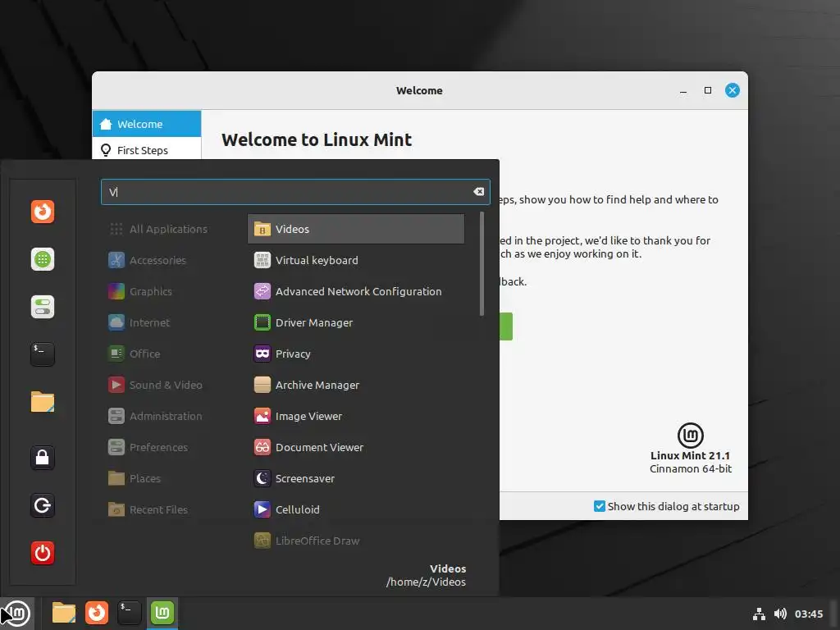
Task: Click the search results scrollbar
Action: [x=482, y=263]
